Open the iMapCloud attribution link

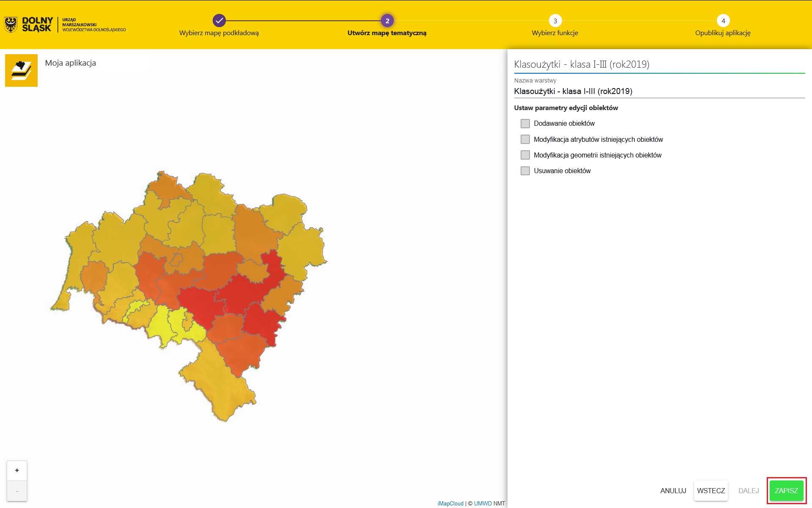[450, 503]
